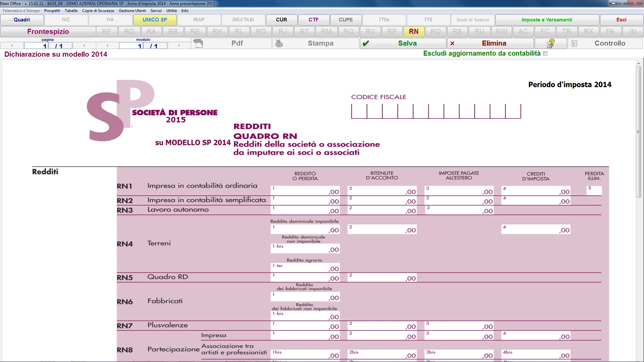The height and width of the screenshot is (362, 644).
Task: Go to previous pagina arrow
Action: click(x=12, y=45)
